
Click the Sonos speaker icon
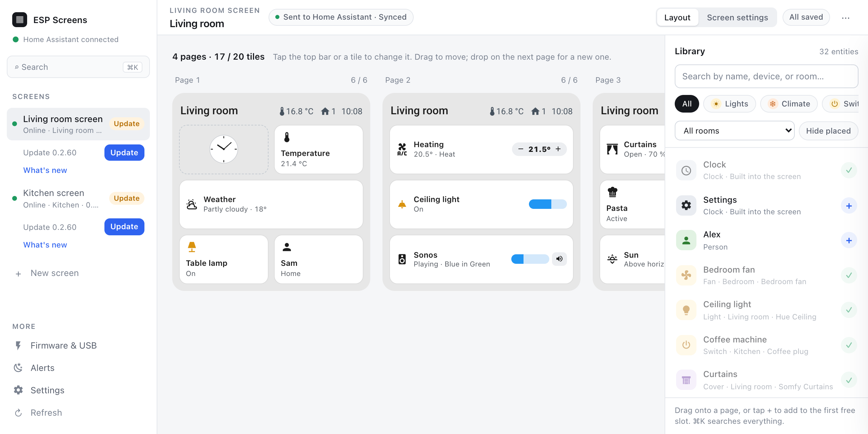tap(402, 259)
